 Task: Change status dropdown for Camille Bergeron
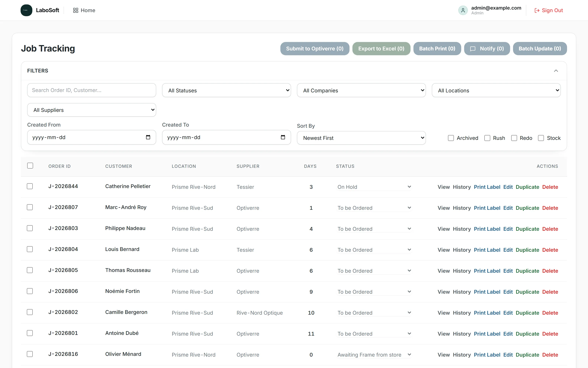[374, 313]
